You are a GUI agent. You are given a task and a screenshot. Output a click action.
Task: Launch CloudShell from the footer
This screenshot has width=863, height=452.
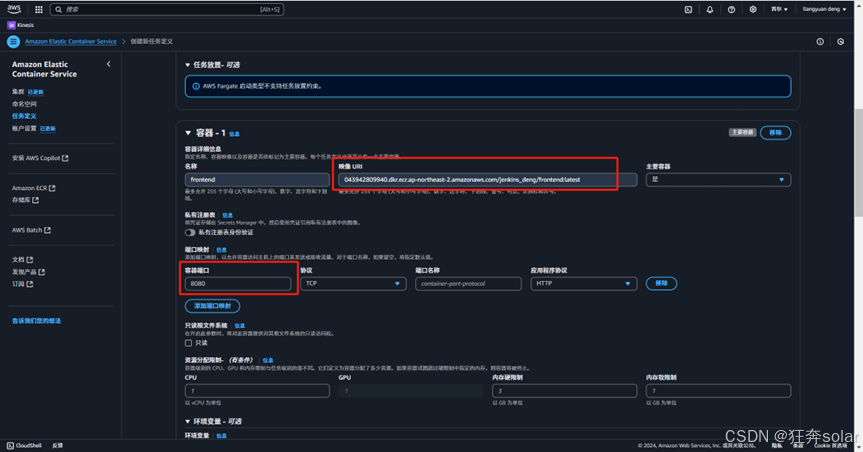click(24, 445)
